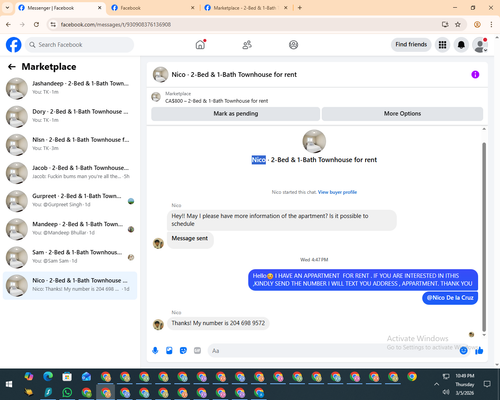Click the listing thumbnail in chat header
500x400 pixels.
(x=160, y=74)
